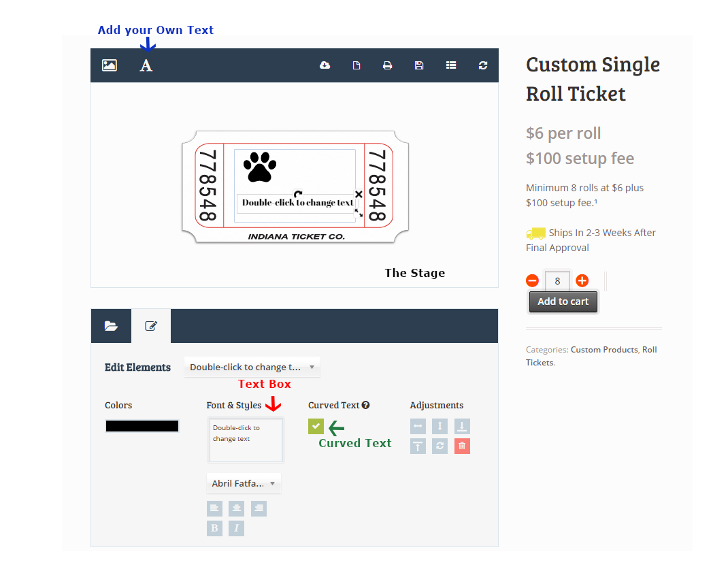Toggle the Curved Text checkbox

click(316, 427)
